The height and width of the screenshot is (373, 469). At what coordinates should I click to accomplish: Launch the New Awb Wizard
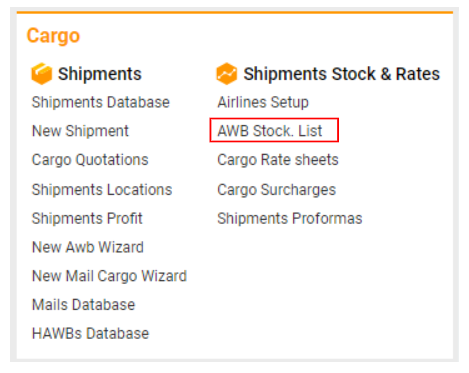(x=88, y=247)
